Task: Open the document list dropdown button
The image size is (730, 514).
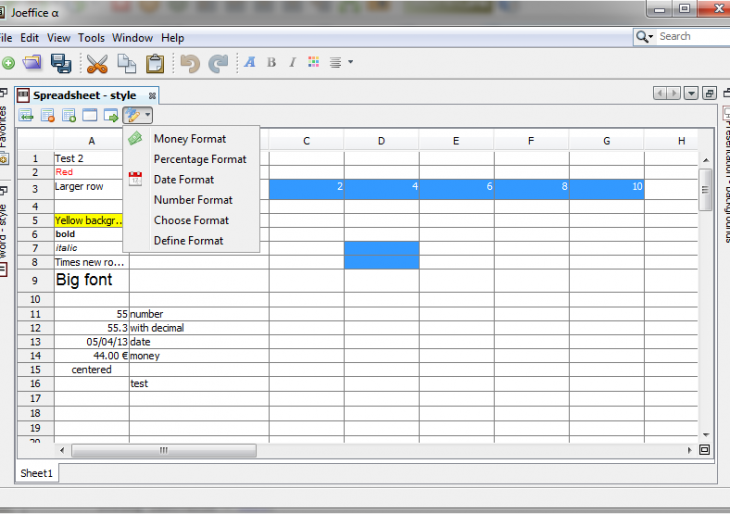Action: click(691, 94)
